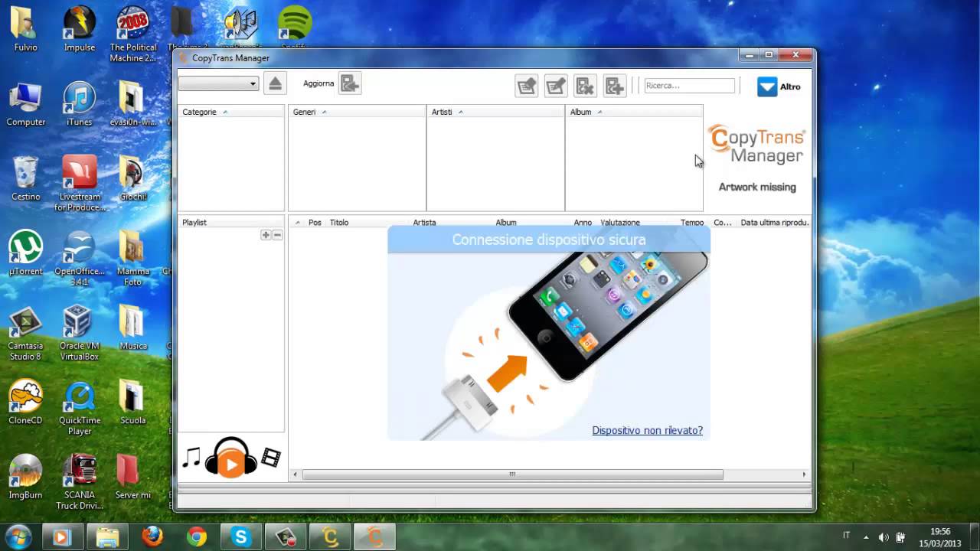Image resolution: width=980 pixels, height=551 pixels.
Task: Show hidden system tray icons arrow
Action: [866, 537]
